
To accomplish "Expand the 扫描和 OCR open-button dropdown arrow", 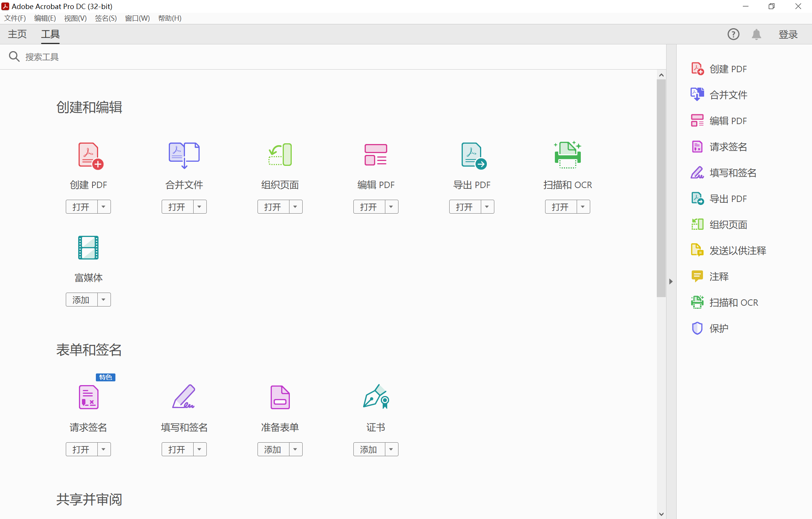I will (x=583, y=207).
